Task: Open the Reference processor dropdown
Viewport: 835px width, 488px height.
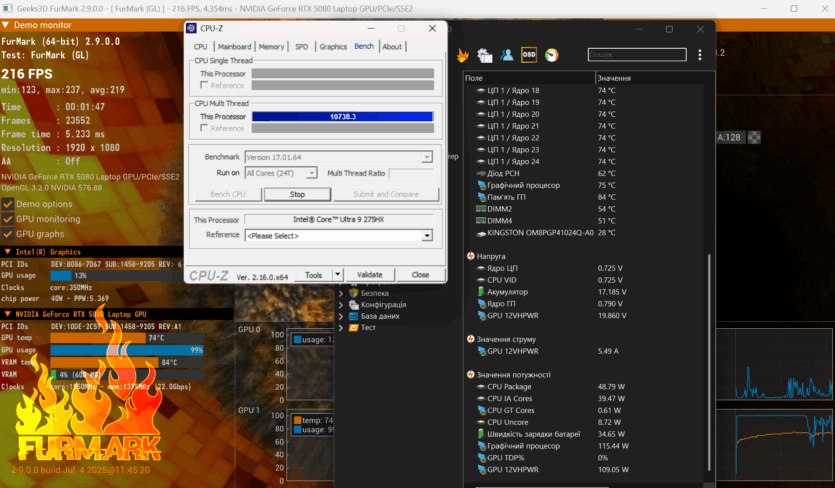Action: [427, 236]
